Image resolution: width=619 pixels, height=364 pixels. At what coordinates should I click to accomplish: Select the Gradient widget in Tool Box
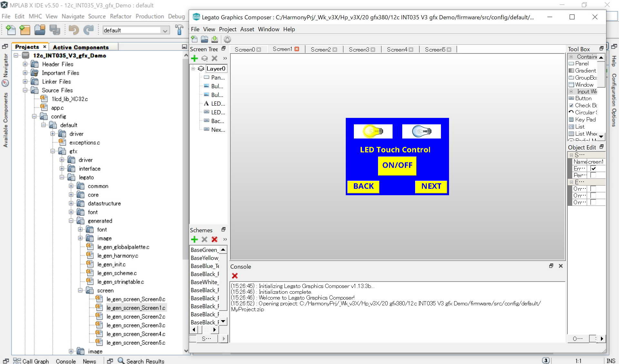coord(583,71)
